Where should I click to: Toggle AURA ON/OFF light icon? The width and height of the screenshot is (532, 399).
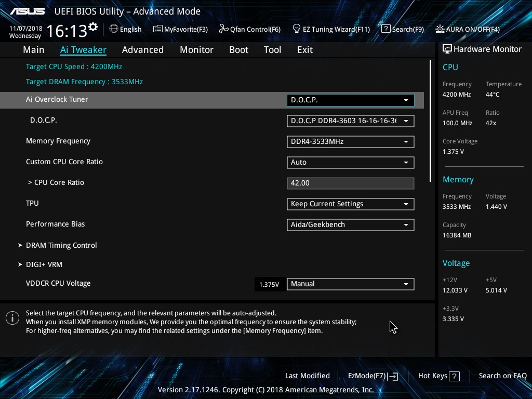tap(440, 29)
